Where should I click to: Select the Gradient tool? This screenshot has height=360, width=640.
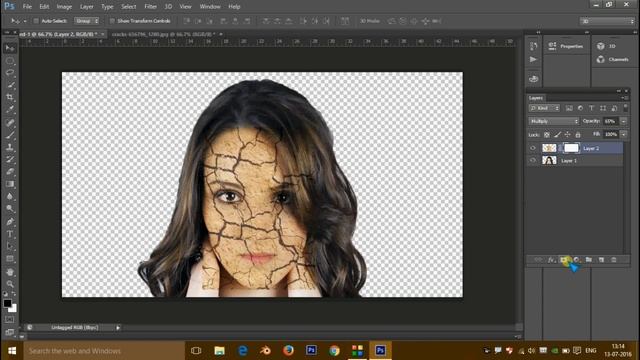click(10, 184)
